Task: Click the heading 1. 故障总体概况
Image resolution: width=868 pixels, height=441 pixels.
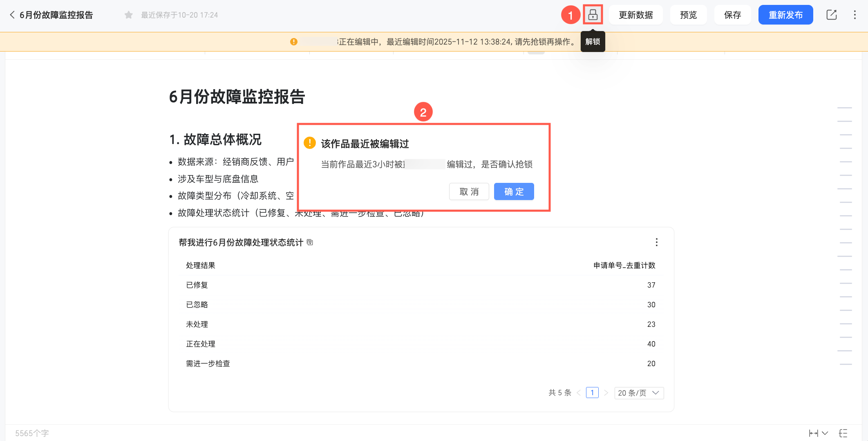Action: (215, 139)
